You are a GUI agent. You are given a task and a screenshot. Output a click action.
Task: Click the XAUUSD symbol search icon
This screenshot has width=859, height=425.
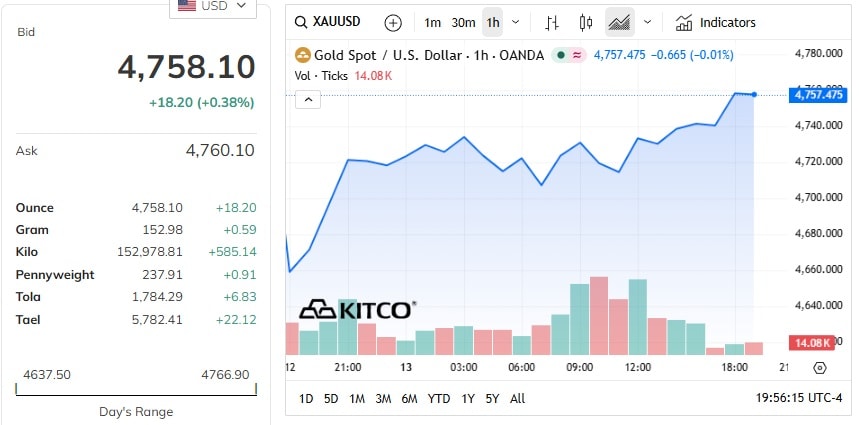tap(300, 22)
